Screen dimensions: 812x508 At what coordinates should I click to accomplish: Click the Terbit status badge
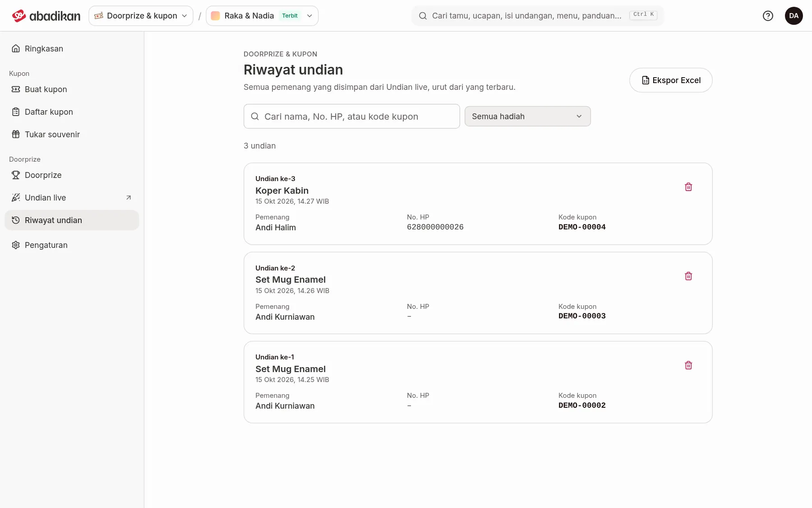290,16
